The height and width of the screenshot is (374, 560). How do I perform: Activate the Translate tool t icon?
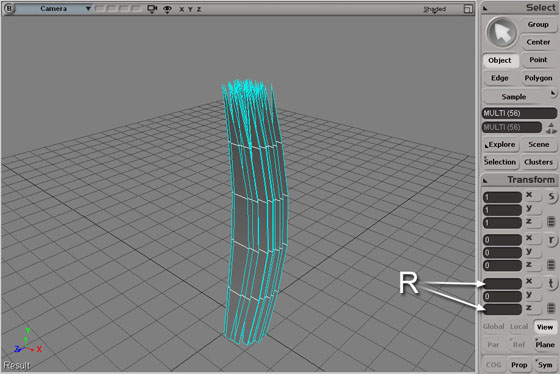pyautogui.click(x=551, y=284)
